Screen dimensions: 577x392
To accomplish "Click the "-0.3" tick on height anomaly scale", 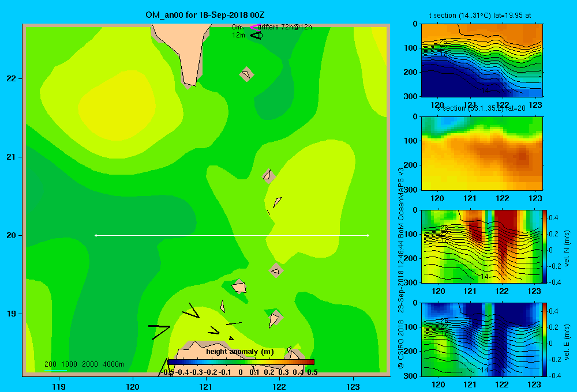I will pyautogui.click(x=196, y=372).
